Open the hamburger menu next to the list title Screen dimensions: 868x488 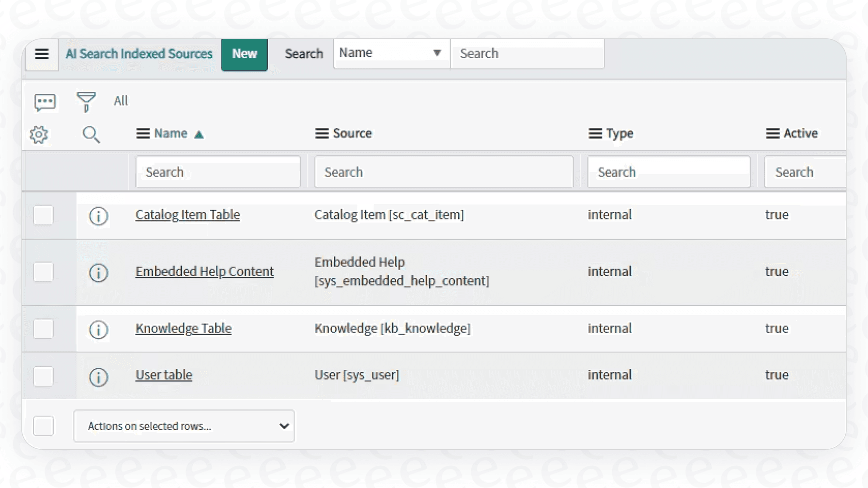pos(41,54)
